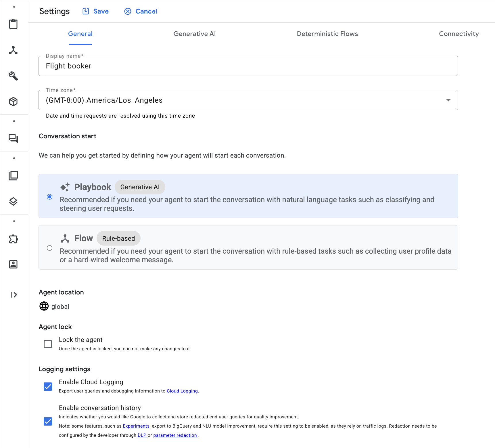The height and width of the screenshot is (448, 495).
Task: Select the stacked-pages sidebar icon
Action: coord(14,176)
